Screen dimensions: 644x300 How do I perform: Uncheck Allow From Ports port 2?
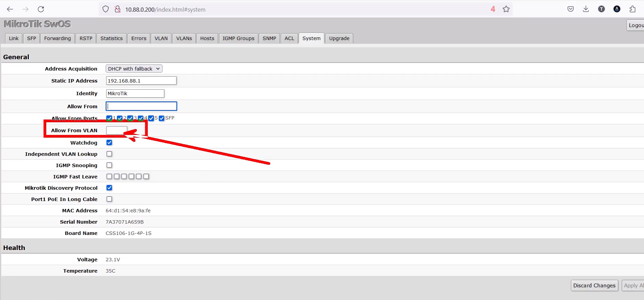(x=120, y=118)
